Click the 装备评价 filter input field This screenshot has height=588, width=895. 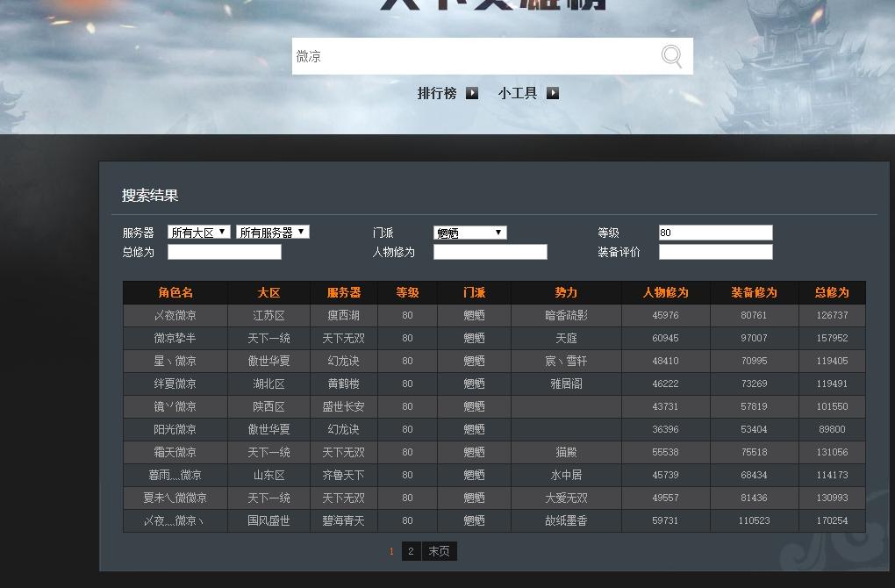coord(716,252)
